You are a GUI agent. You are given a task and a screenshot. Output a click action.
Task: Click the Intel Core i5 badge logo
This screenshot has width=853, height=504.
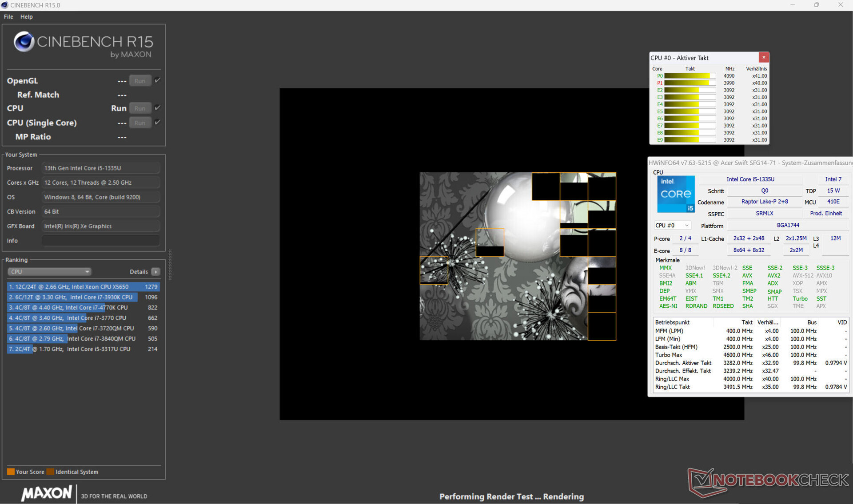[675, 194]
